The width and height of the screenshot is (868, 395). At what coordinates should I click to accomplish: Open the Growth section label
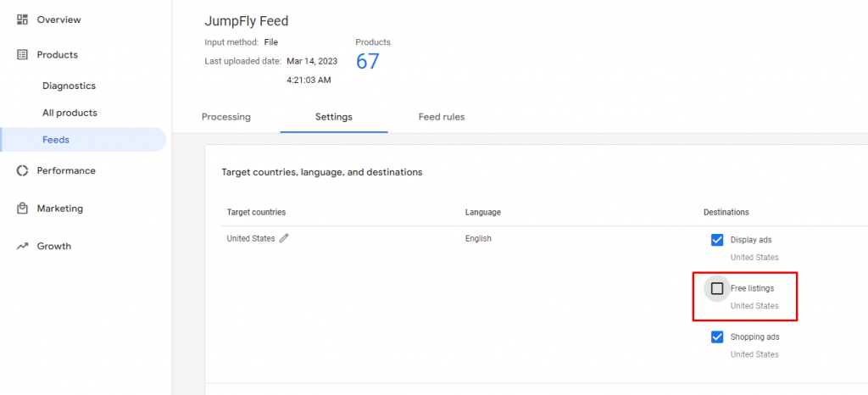click(x=53, y=247)
